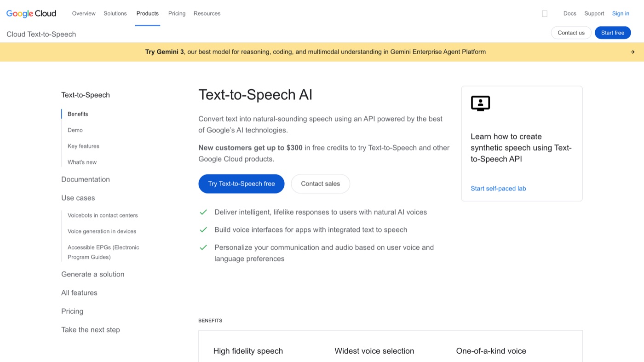Jump to Benefits section in sidebar

coord(78,114)
